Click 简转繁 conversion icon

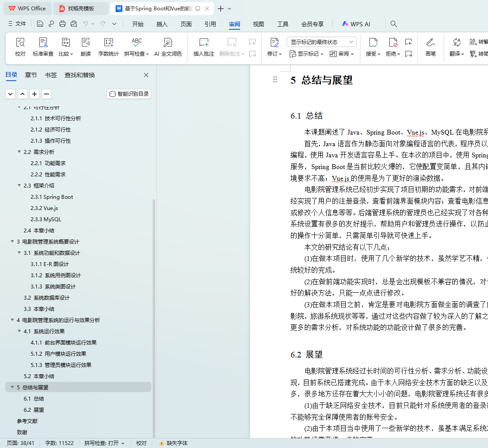(479, 42)
